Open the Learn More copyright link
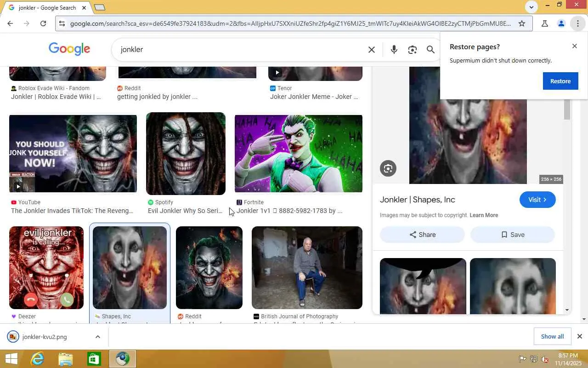Viewport: 588px width, 368px height. [x=484, y=215]
